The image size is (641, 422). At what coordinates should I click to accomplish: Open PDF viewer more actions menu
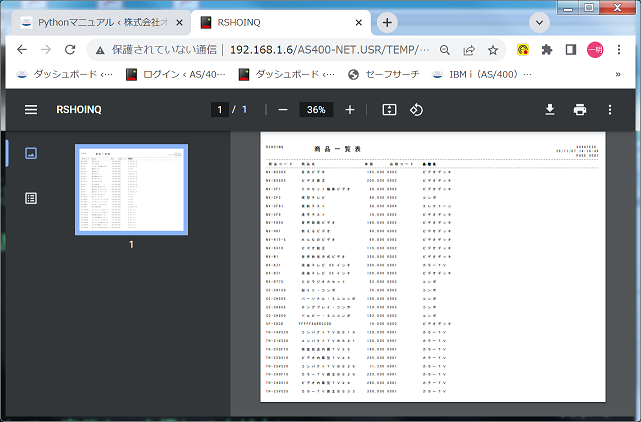coord(609,109)
